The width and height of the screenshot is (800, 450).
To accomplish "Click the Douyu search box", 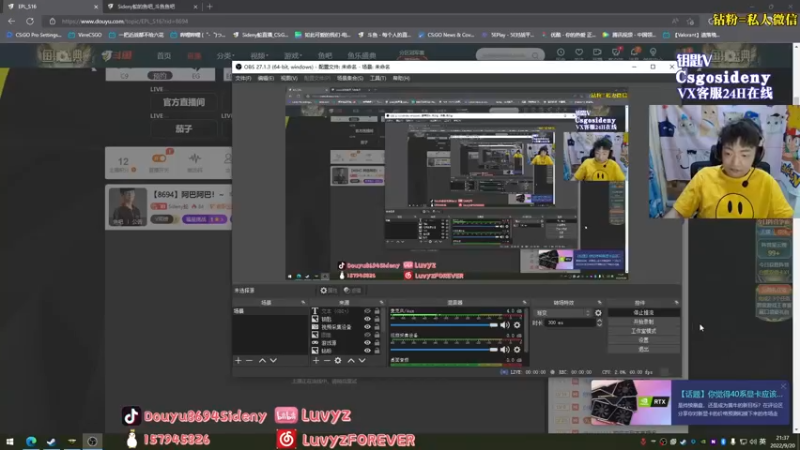I will pos(508,55).
